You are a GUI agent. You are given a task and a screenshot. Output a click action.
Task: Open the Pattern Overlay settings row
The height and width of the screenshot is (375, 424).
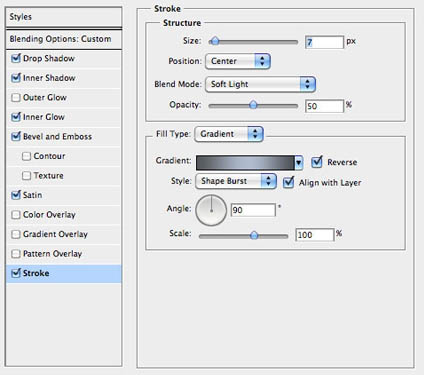tap(64, 254)
